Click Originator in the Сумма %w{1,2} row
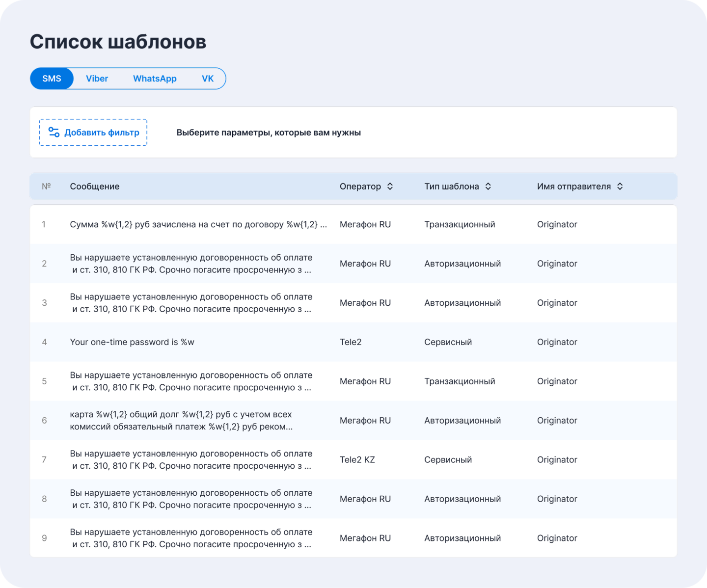The width and height of the screenshot is (707, 588). click(x=557, y=224)
